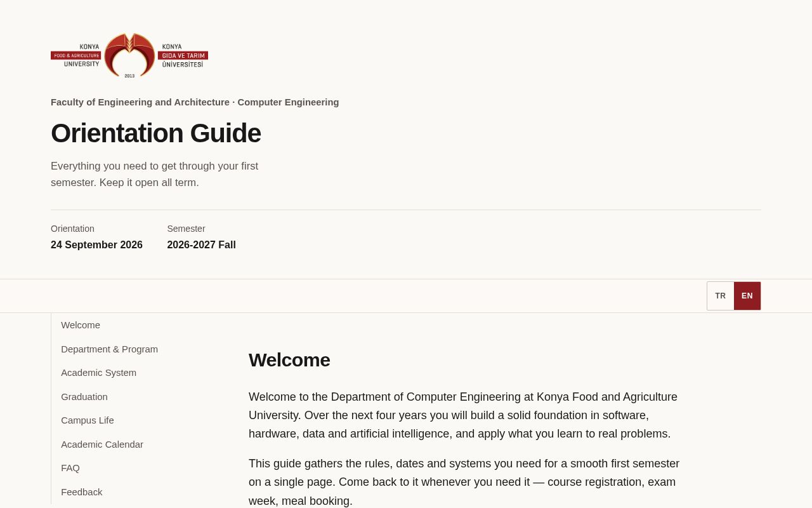Click the Faculty of Engineering and Architecture text

(140, 102)
